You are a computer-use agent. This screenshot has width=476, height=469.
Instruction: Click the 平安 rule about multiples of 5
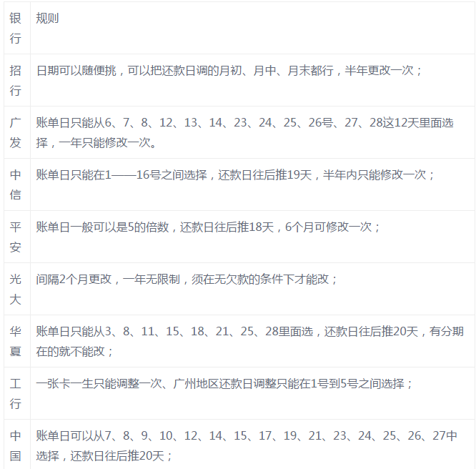pyautogui.click(x=252, y=237)
